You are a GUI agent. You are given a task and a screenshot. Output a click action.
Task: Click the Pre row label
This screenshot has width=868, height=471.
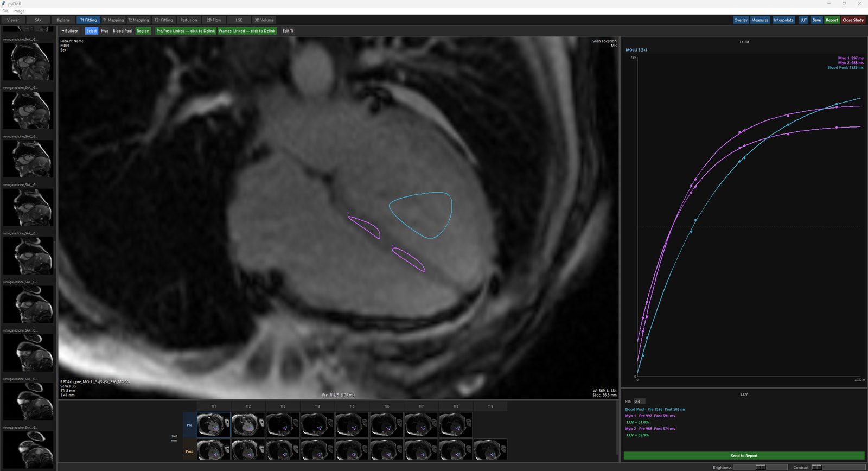coord(189,425)
